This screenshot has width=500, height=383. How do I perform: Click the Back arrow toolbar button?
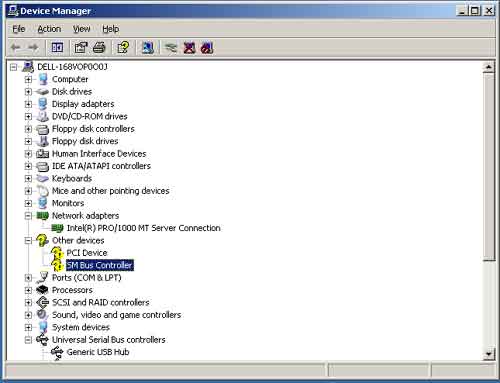(16, 48)
